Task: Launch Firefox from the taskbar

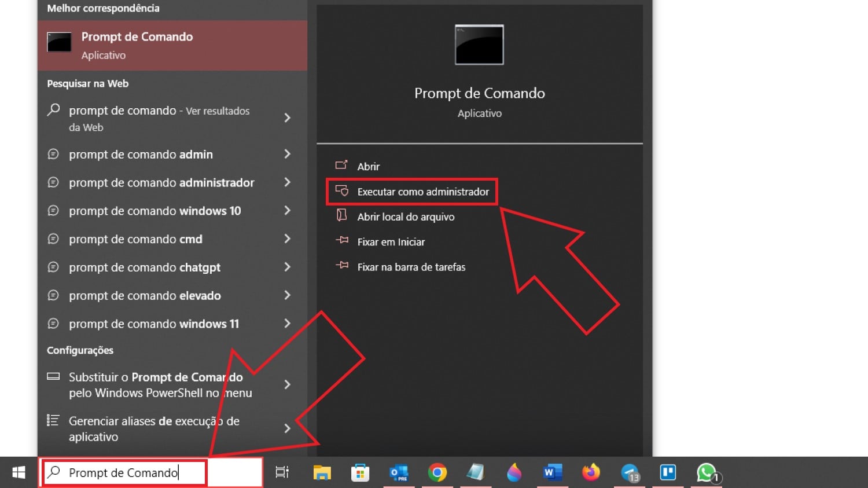Action: [x=591, y=472]
